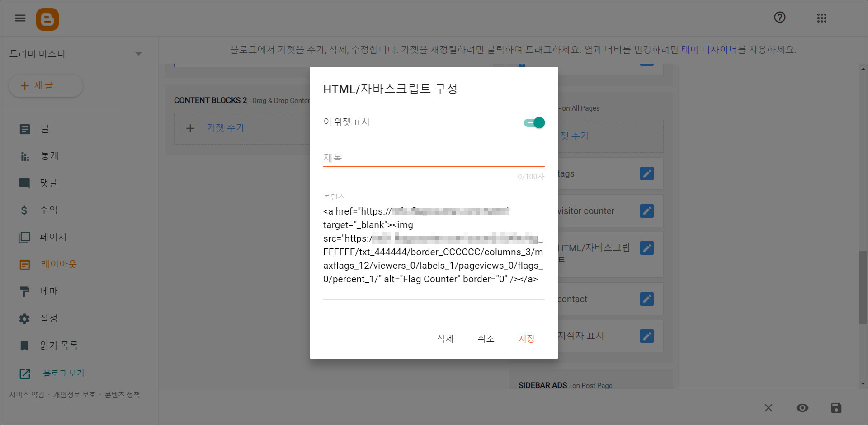Click the CONTENT BLOCKS 2 section heading
The width and height of the screenshot is (868, 425).
tap(211, 100)
